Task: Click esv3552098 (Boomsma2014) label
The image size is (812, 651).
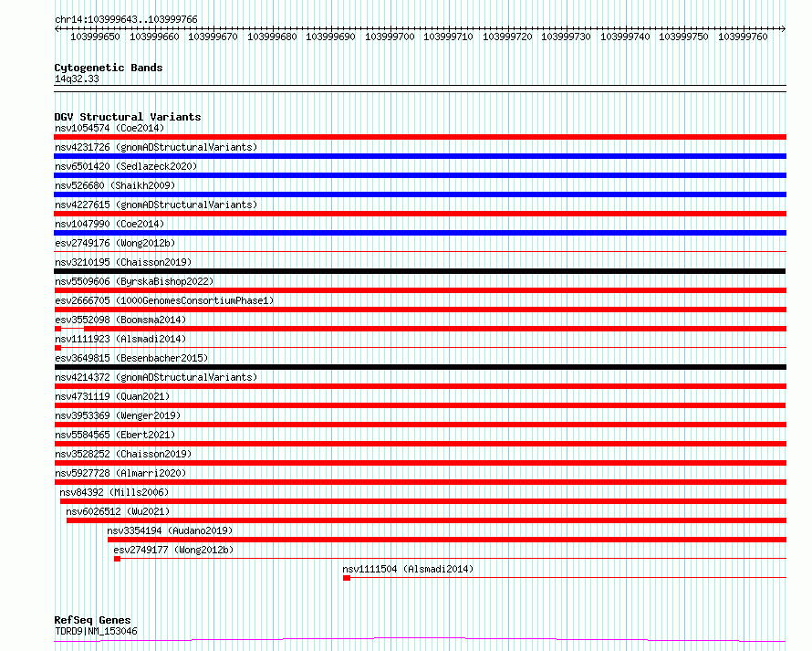Action: 120,320
